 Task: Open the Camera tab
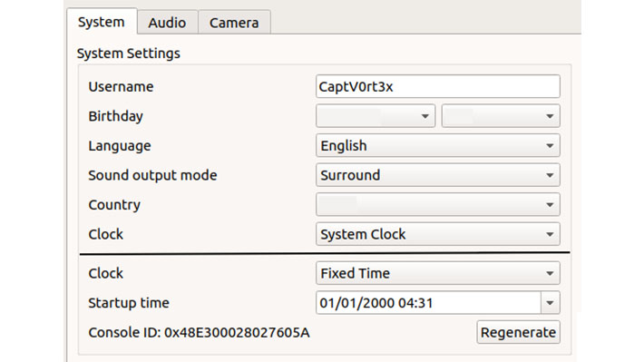(x=234, y=22)
